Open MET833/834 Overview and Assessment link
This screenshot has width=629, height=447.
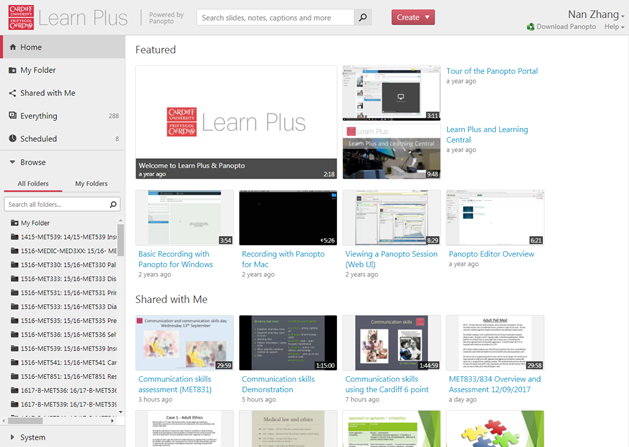(x=495, y=384)
